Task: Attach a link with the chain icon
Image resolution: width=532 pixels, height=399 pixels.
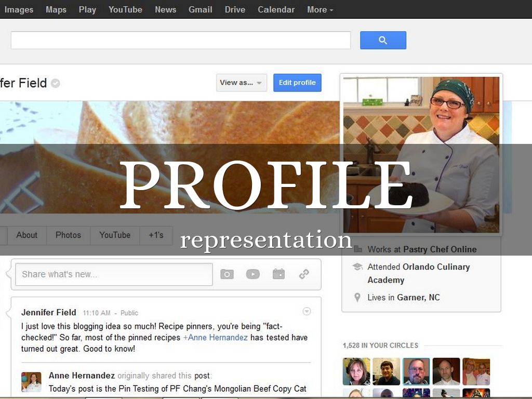Action: pyautogui.click(x=304, y=274)
